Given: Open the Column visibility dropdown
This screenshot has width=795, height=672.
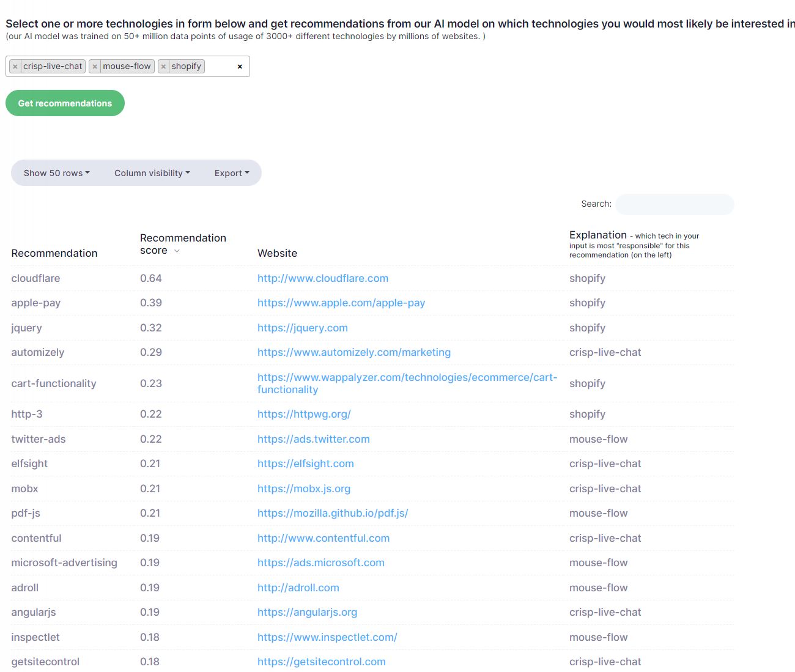Looking at the screenshot, I should point(152,173).
